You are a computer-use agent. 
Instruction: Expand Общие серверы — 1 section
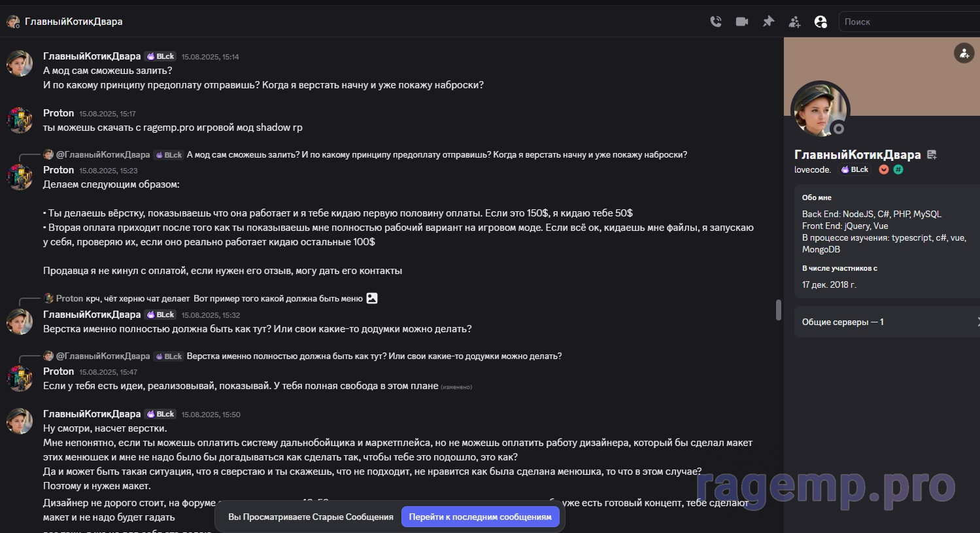coord(887,322)
